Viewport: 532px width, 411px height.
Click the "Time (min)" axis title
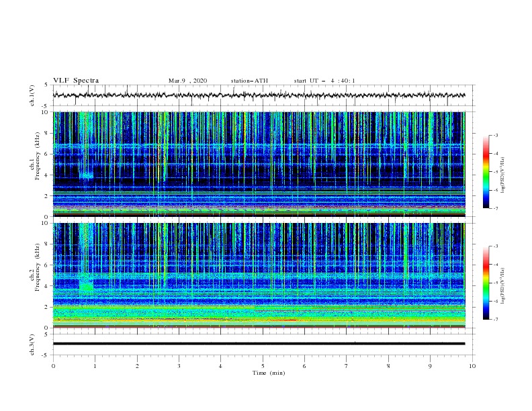click(x=269, y=373)
